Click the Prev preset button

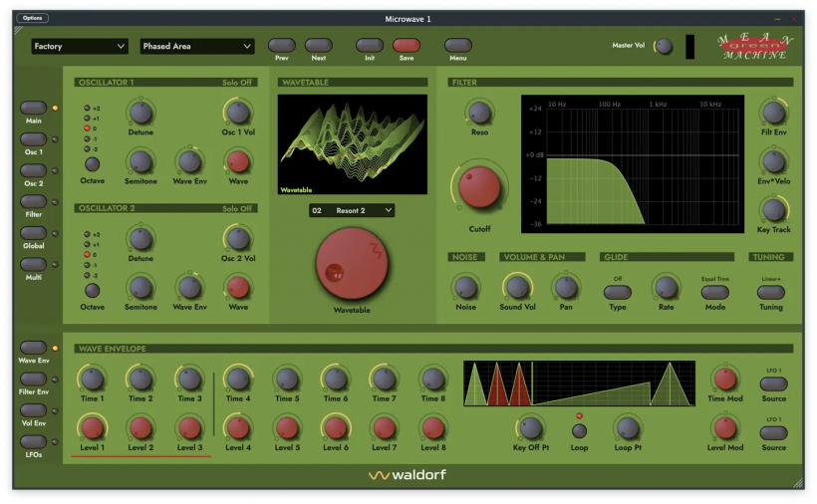click(x=281, y=45)
